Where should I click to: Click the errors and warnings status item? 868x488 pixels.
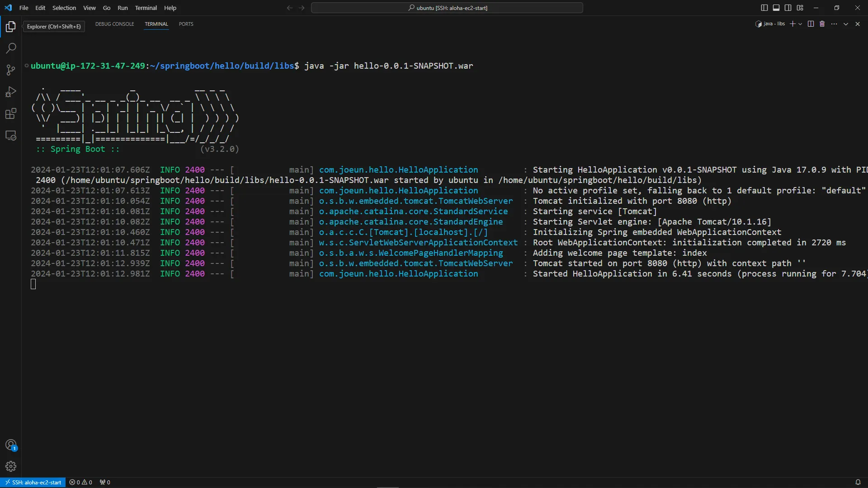(81, 482)
